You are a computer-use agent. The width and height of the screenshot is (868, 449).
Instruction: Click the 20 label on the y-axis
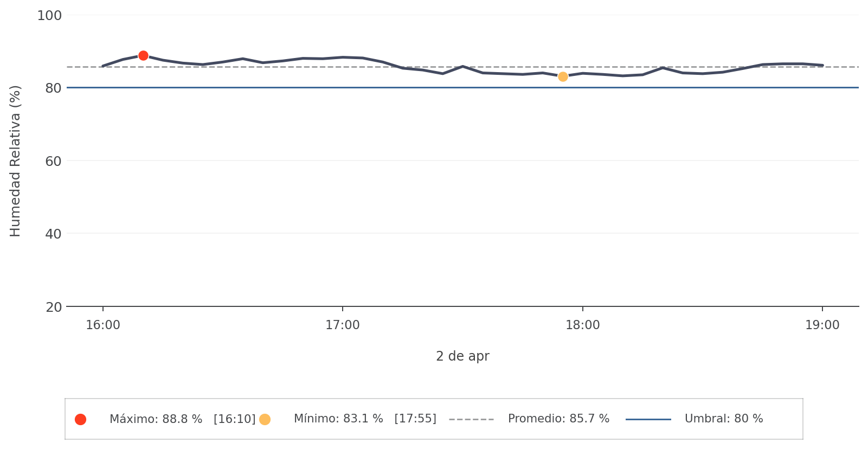54,307
